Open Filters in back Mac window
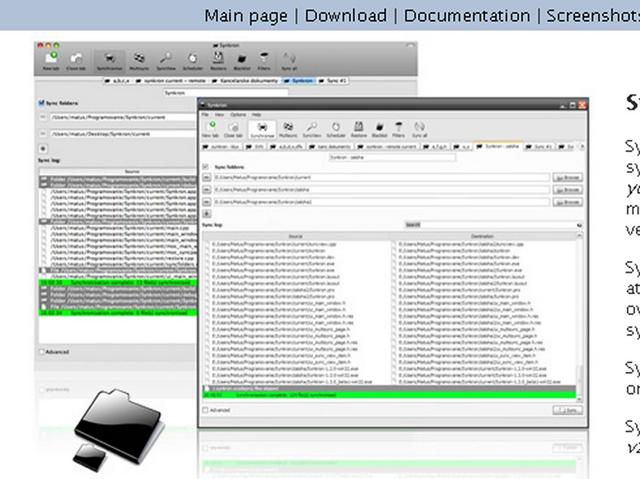Viewport: 640px width, 479px height. pos(264,61)
